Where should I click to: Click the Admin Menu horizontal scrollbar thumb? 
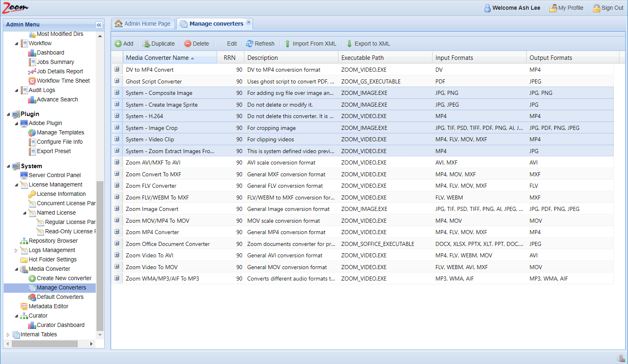pos(45,344)
